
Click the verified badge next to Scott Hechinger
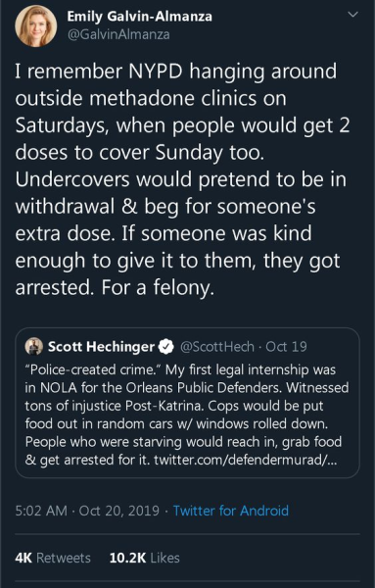tap(165, 347)
